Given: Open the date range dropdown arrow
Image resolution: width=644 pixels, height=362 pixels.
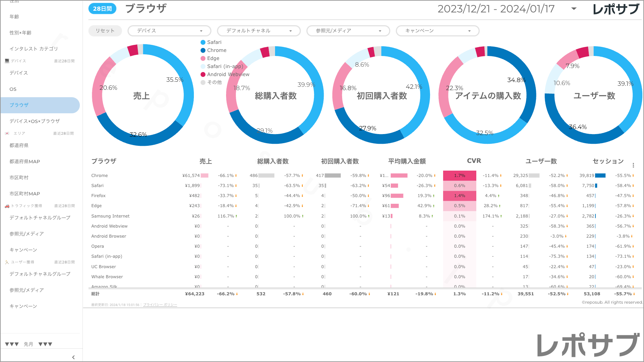Looking at the screenshot, I should point(574,9).
